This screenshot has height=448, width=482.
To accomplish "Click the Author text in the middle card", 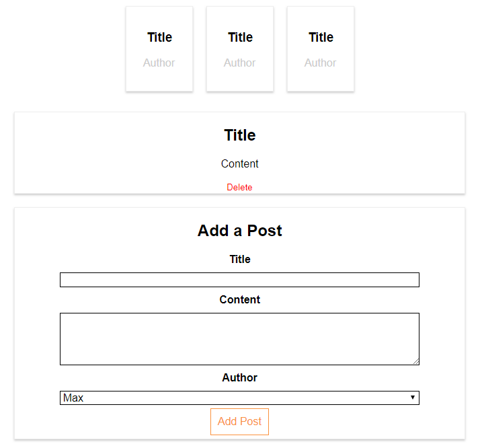I will [x=240, y=63].
